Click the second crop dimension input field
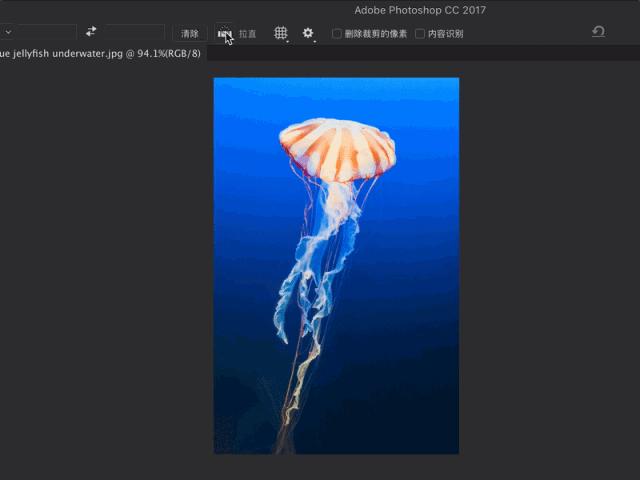The image size is (640, 480). pyautogui.click(x=135, y=32)
